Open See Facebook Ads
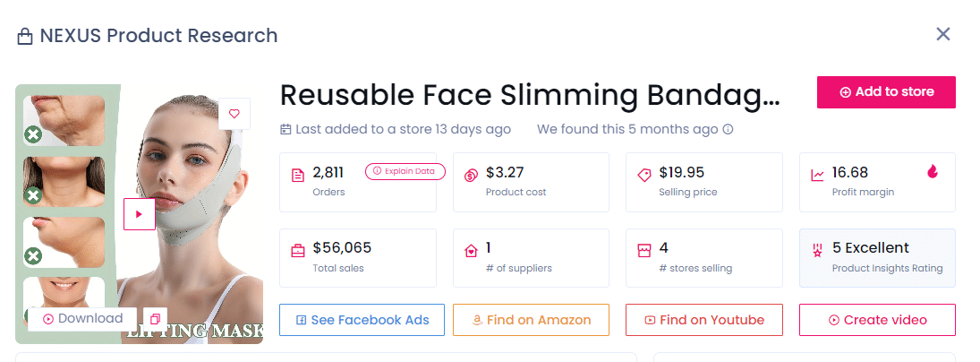Image resolution: width=980 pixels, height=362 pixels. coord(362,320)
